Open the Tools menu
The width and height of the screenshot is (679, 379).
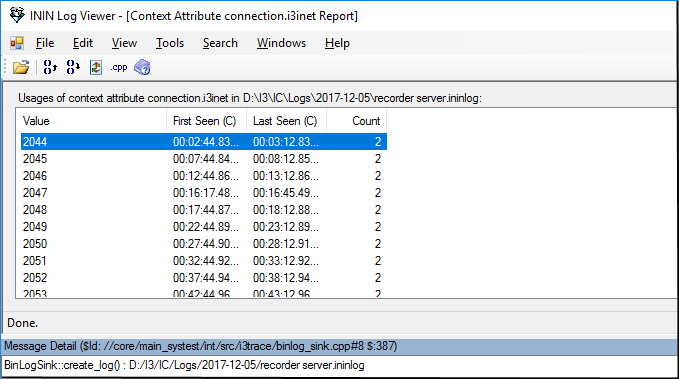(x=170, y=43)
